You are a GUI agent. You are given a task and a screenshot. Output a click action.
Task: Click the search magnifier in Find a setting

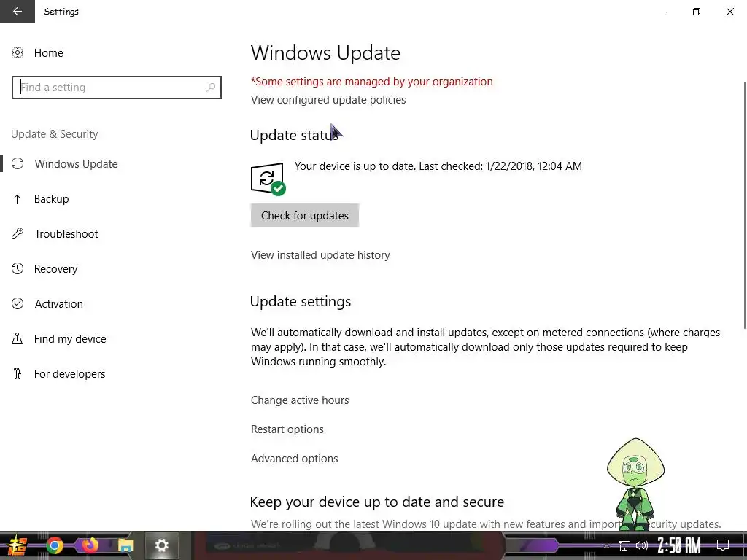(211, 87)
